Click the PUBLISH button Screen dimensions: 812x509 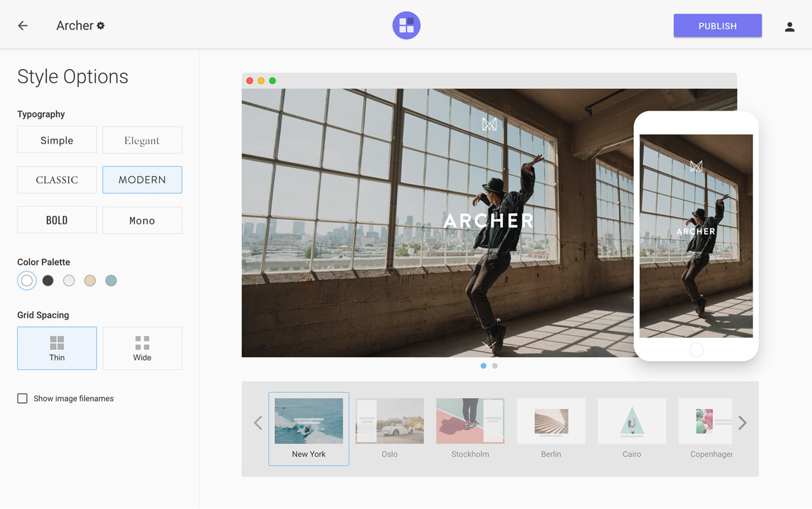[717, 25]
